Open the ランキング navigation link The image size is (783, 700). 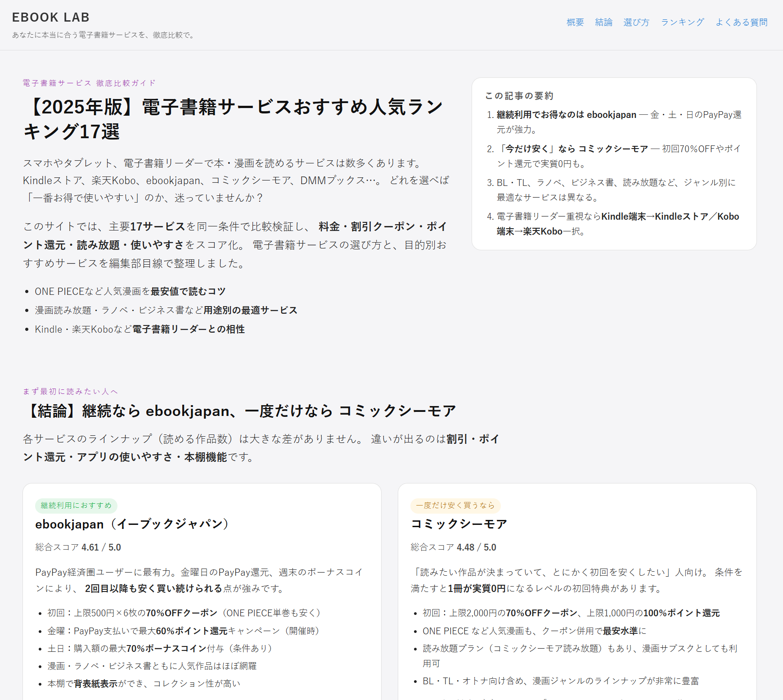click(682, 22)
